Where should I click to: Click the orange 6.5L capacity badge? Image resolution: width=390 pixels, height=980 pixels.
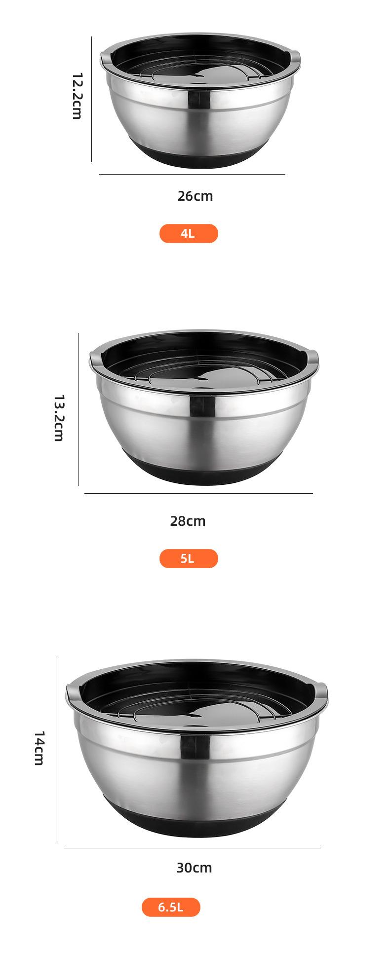pyautogui.click(x=171, y=907)
